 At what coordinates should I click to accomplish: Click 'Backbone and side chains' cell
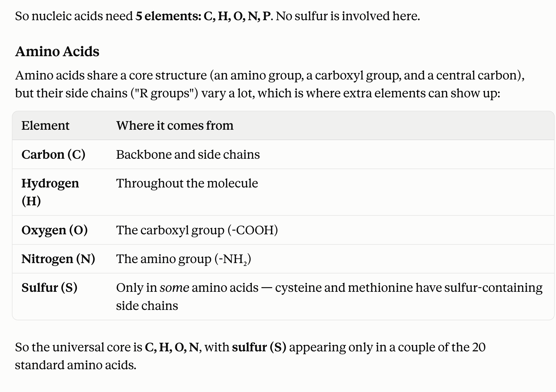pos(188,155)
